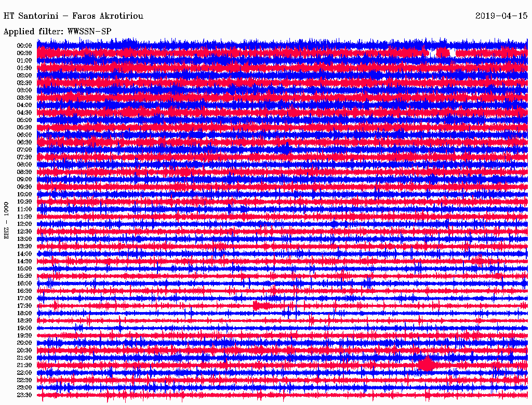Select the 11:00 time label
Image resolution: width=532 pixels, height=405 pixels.
[x=24, y=209]
